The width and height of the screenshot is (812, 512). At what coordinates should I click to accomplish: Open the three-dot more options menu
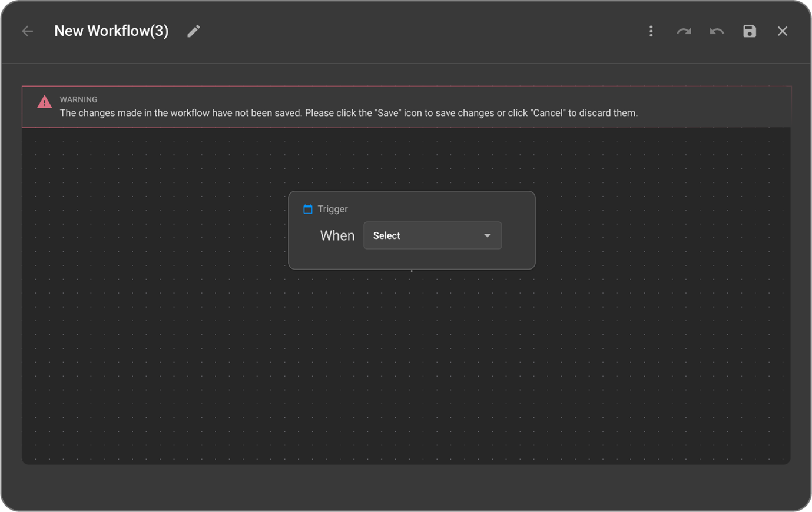tap(651, 31)
